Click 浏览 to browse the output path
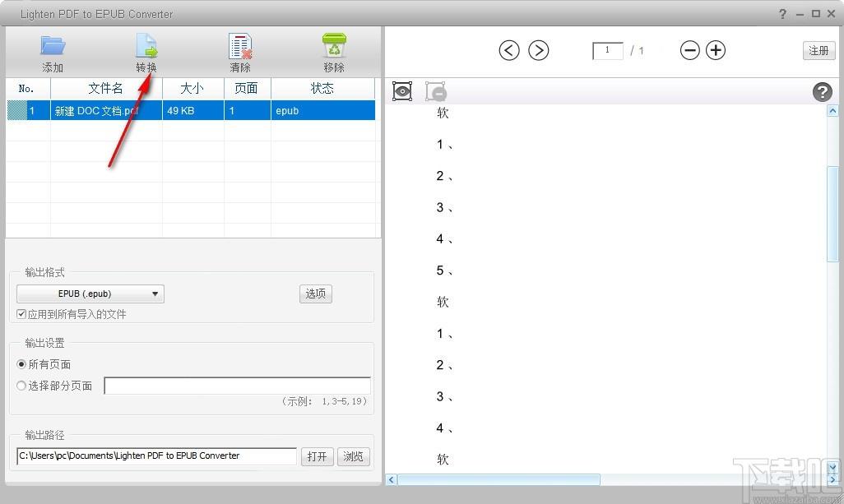This screenshot has height=504, width=844. coord(353,456)
